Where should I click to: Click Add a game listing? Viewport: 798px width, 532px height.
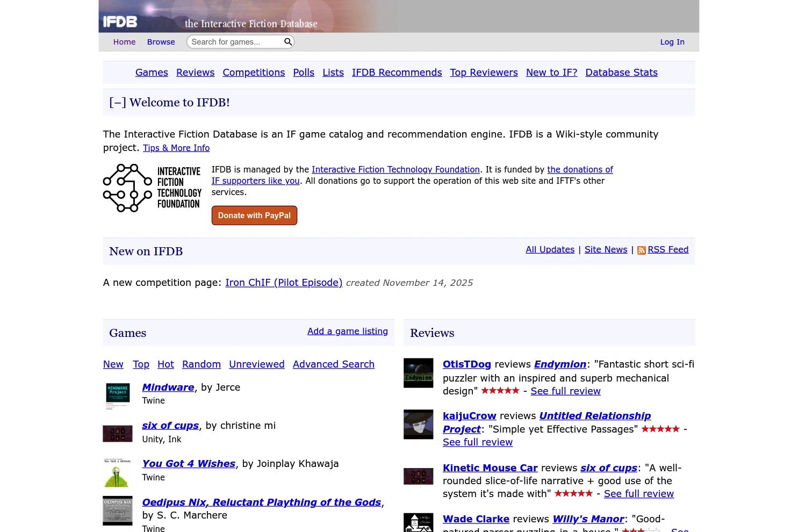(348, 331)
